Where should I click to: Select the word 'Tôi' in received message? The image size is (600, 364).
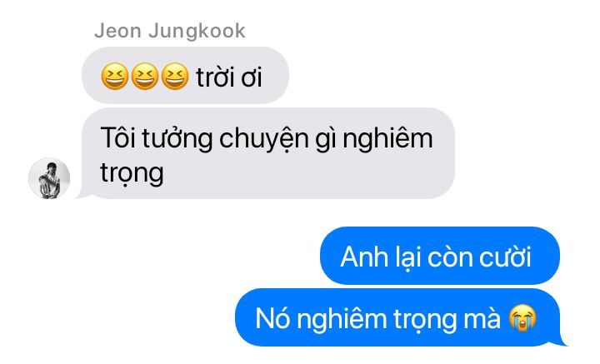click(118, 137)
